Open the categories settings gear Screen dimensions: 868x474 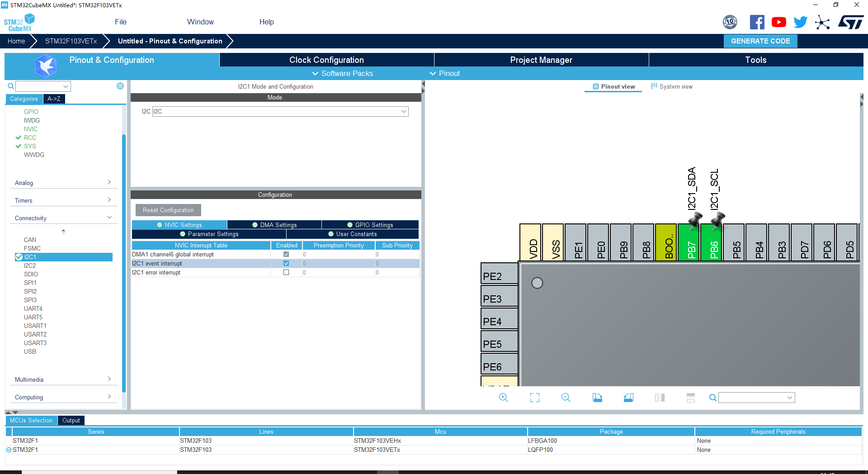(x=120, y=86)
